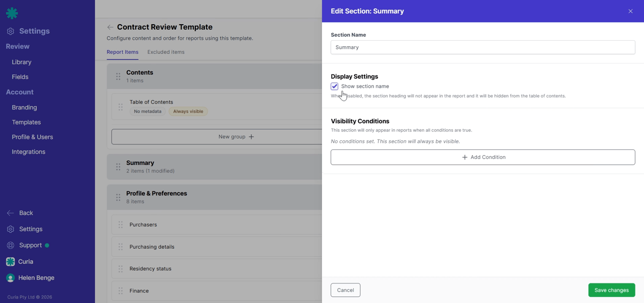Click the Profile & Preferences group title
Image resolution: width=644 pixels, height=303 pixels.
(x=156, y=193)
